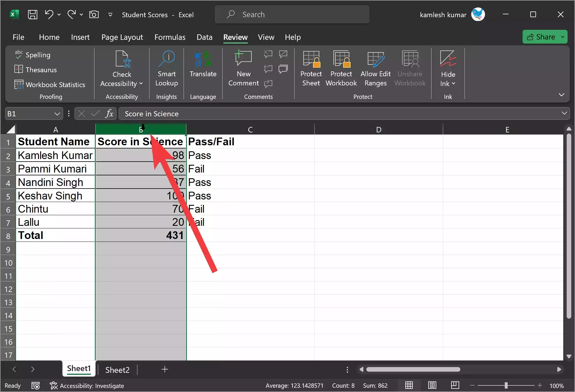Open the Undo history dropdown

point(59,14)
